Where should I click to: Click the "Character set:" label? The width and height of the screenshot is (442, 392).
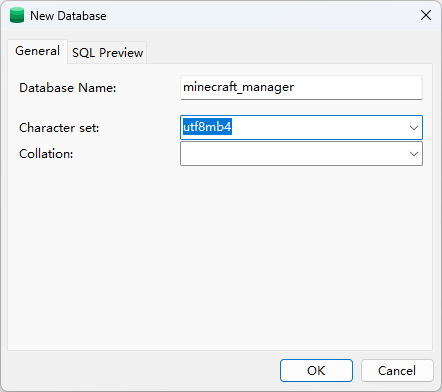(59, 128)
